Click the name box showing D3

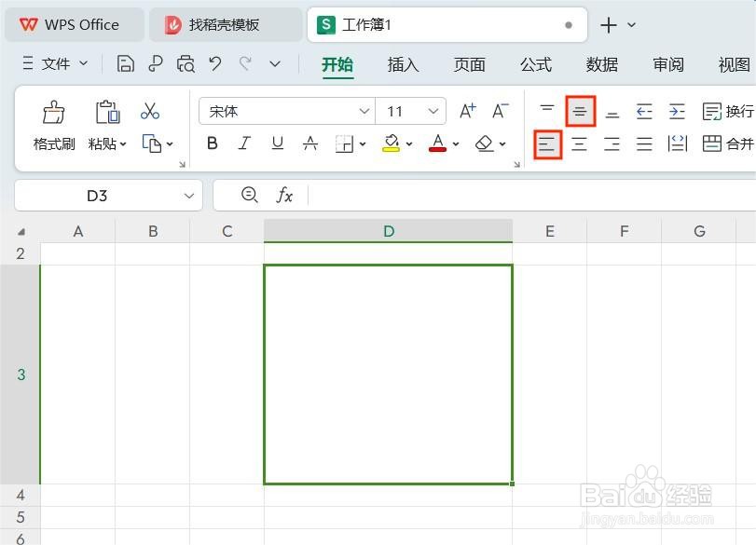(98, 196)
